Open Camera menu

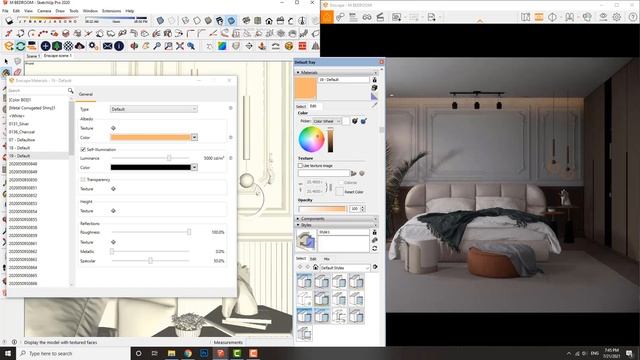(44, 11)
